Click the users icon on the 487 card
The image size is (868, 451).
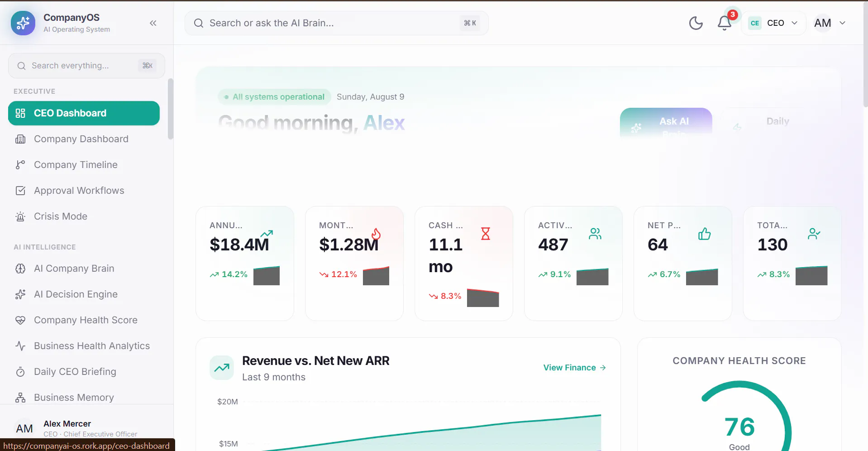pyautogui.click(x=595, y=234)
